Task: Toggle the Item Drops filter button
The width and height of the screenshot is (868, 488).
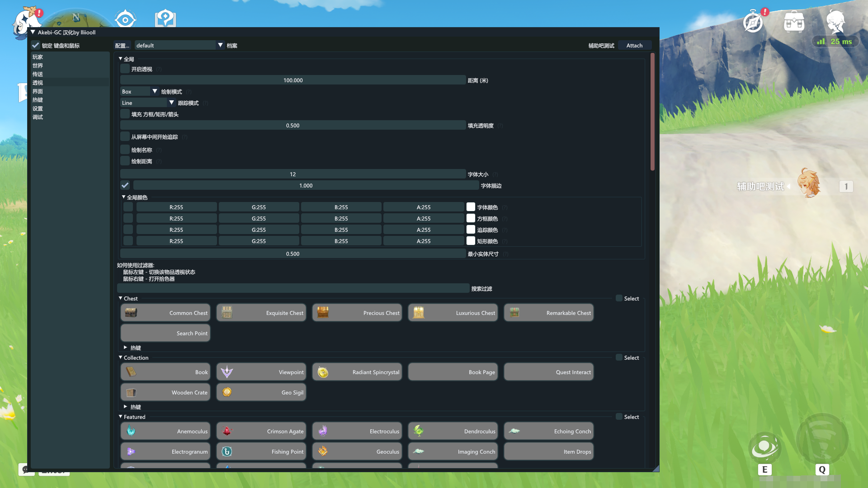Action: (x=549, y=451)
